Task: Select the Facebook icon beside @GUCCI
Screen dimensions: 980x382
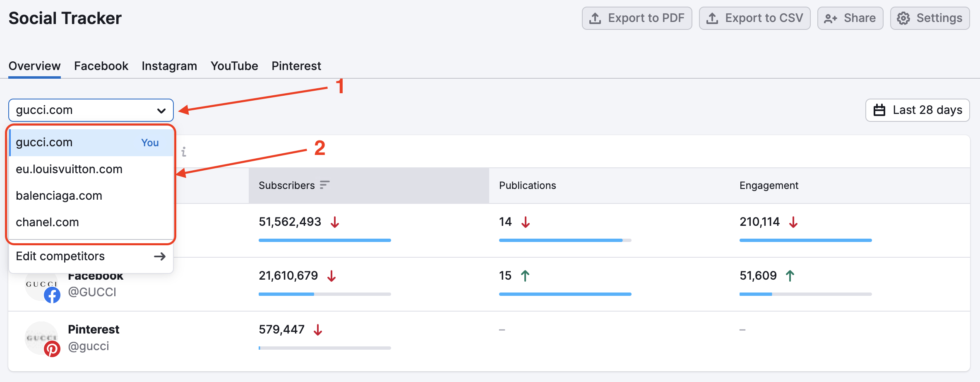Action: point(52,295)
